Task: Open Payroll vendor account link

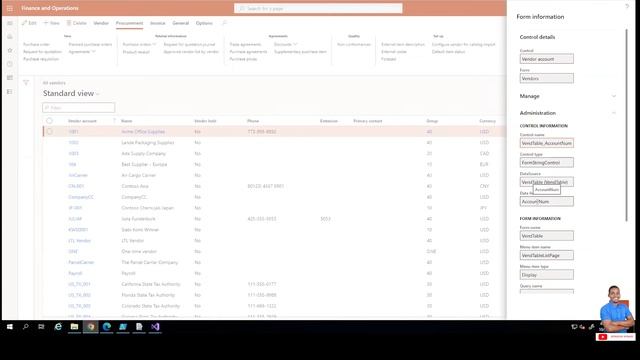Action: tap(76, 273)
